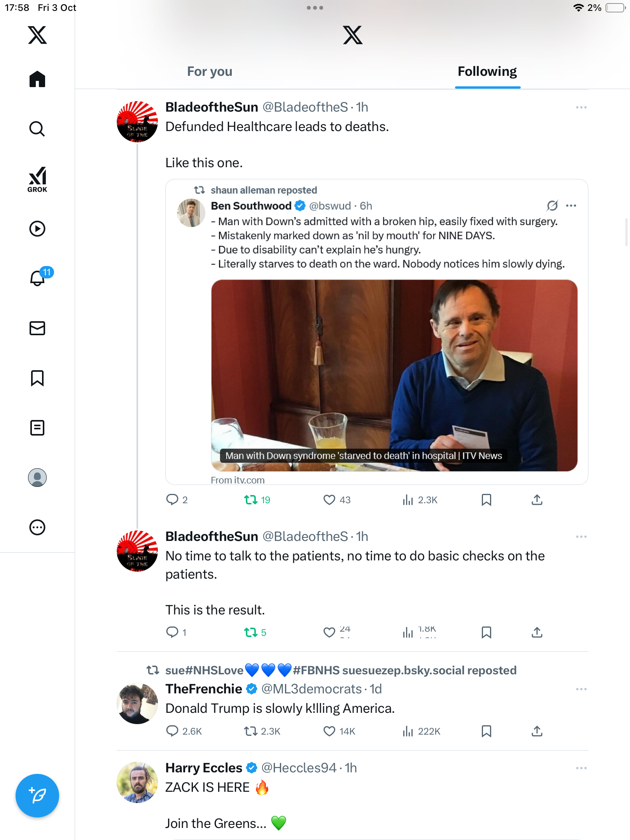Open more options on first BladeoftheSun post

click(x=581, y=107)
